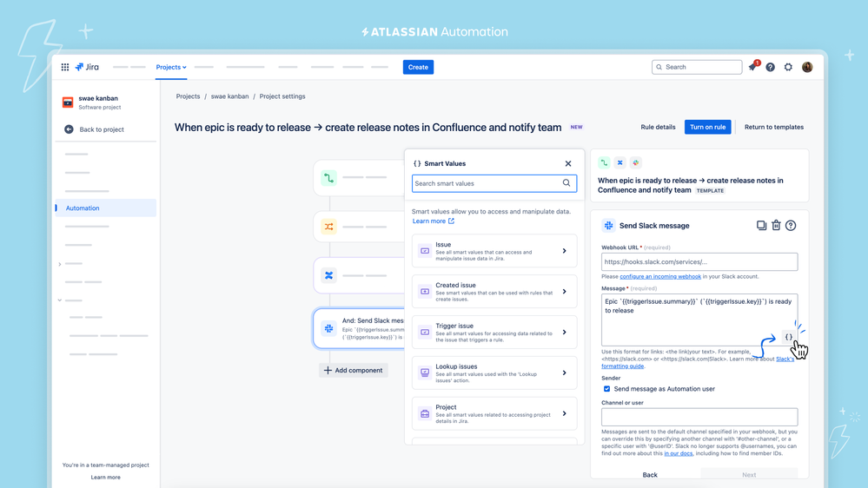Click the Create button

click(418, 67)
